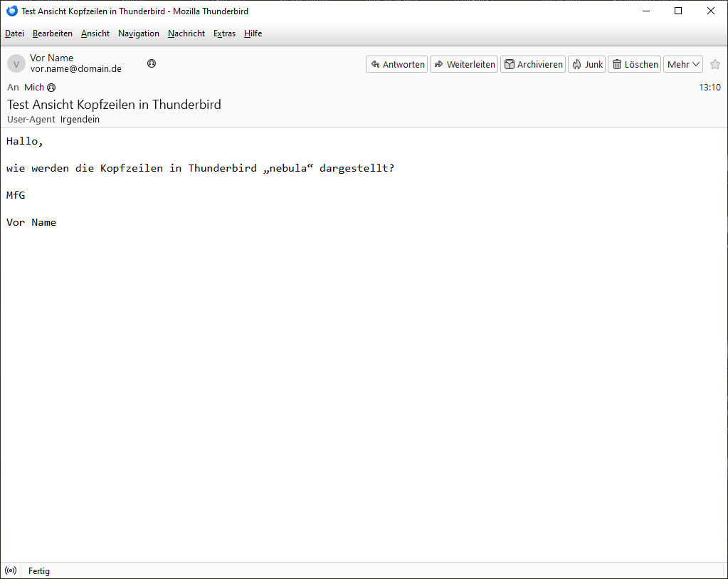
Task: Click the subject line Test Ansicht Kopfzeilen
Action: 114,105
